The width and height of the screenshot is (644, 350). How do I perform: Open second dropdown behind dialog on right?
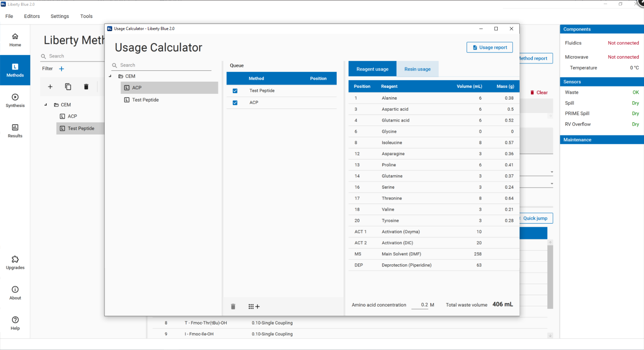point(552,184)
